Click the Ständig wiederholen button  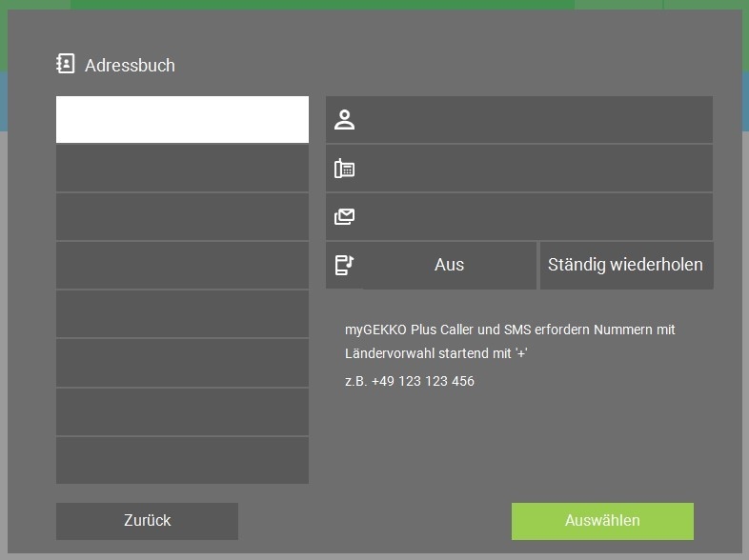(626, 265)
